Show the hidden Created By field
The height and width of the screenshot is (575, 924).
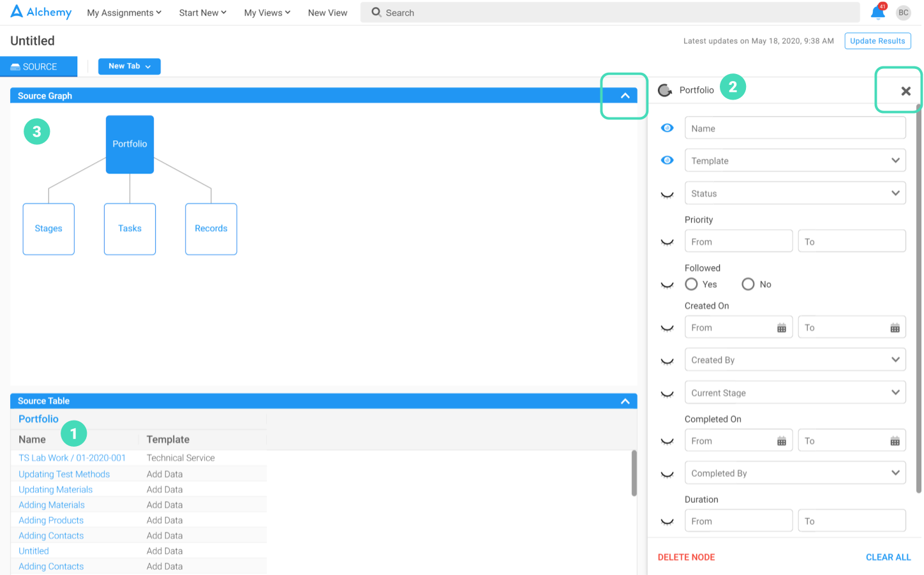[667, 361]
